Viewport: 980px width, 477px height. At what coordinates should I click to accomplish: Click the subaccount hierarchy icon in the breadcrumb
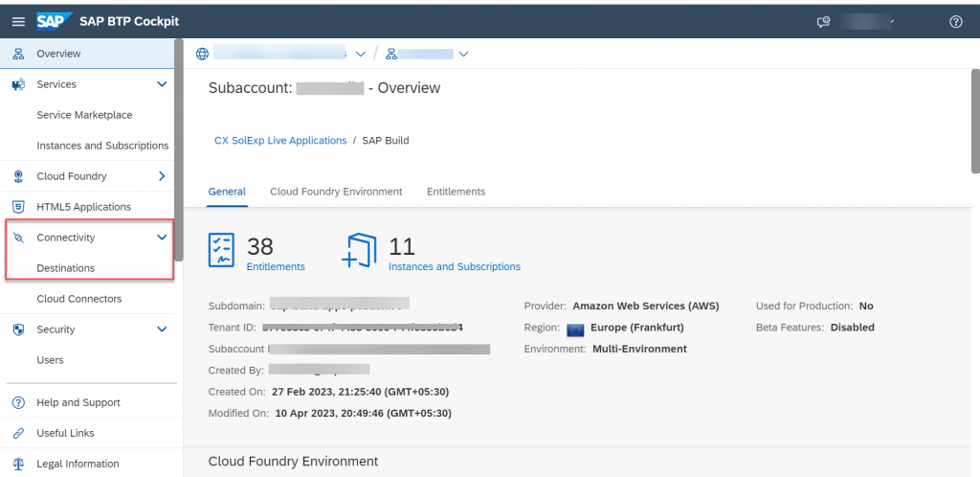[391, 55]
